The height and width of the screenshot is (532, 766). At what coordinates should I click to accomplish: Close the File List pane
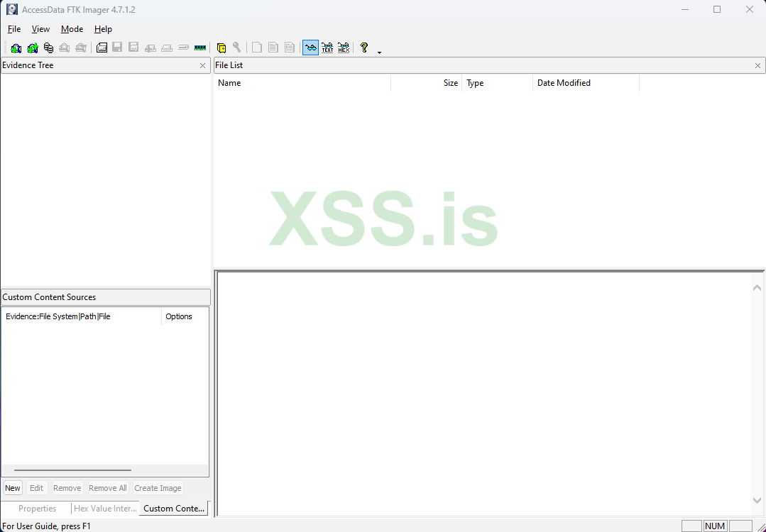click(x=757, y=65)
